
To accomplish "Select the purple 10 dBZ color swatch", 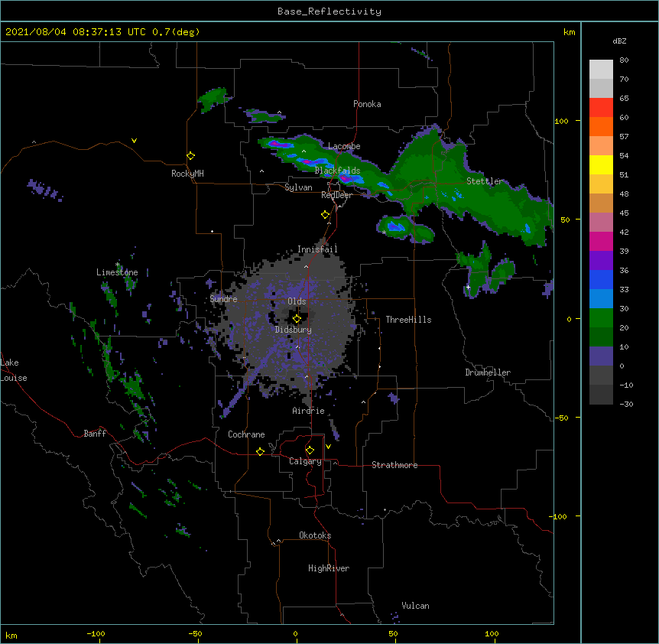I will pyautogui.click(x=601, y=356).
